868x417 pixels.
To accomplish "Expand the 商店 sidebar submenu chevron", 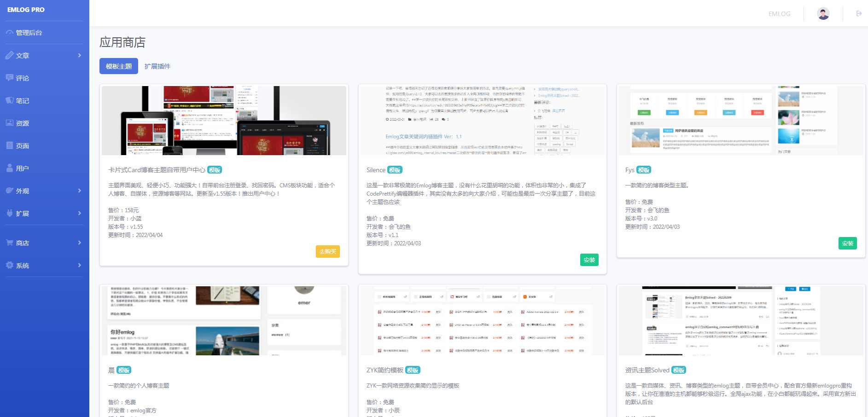I will tap(80, 243).
